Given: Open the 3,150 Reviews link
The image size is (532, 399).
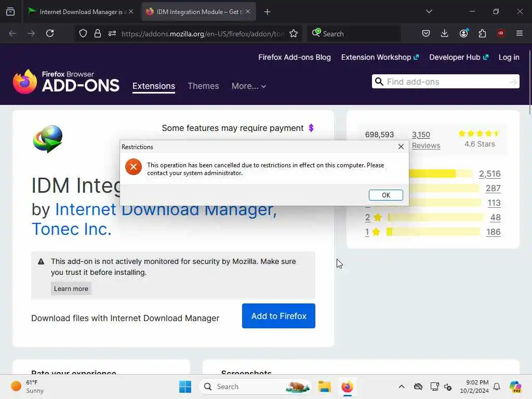Looking at the screenshot, I should point(426,140).
